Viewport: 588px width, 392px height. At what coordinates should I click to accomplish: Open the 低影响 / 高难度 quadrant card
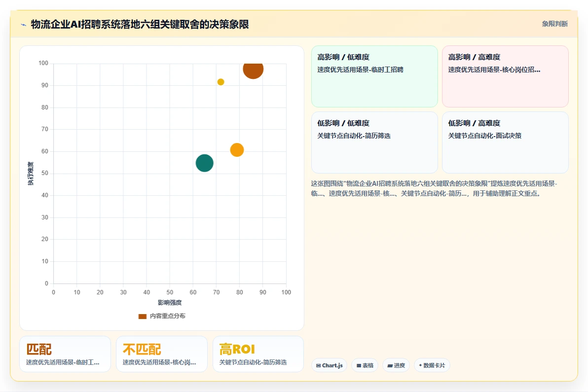[x=505, y=143]
